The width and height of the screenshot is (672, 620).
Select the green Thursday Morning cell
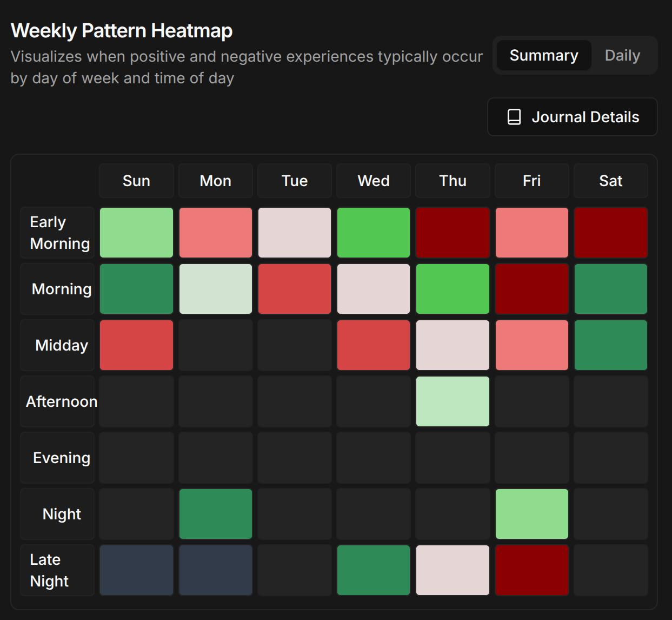(453, 288)
